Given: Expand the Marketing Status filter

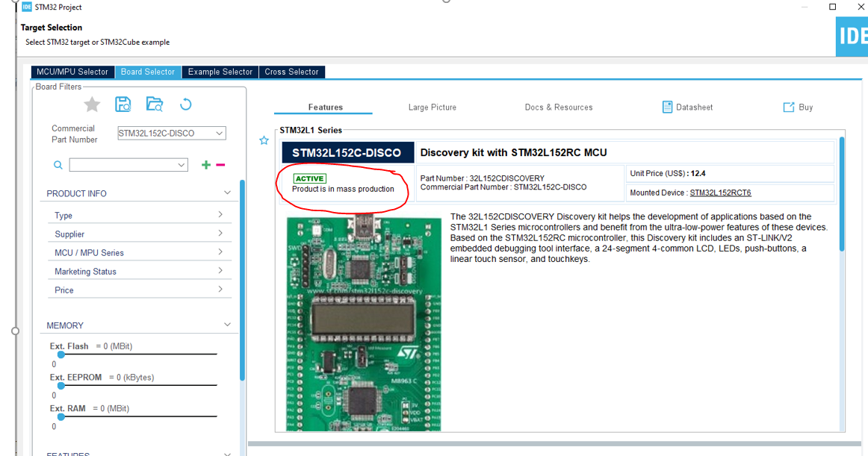Looking at the screenshot, I should pos(221,271).
